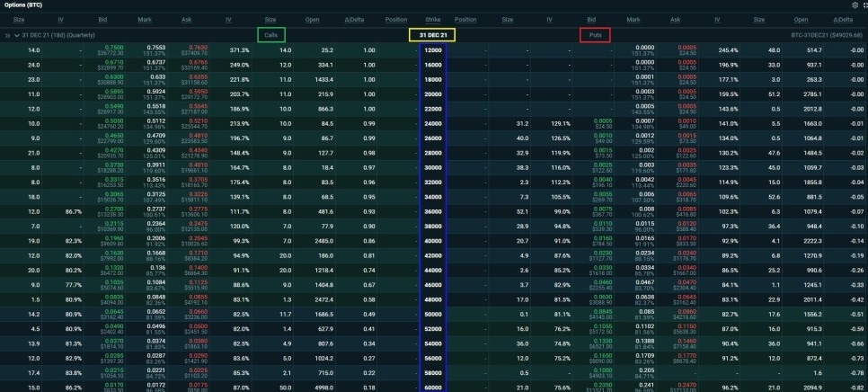Click the calls-side Open column header
Screen dimensions: 868x392
pyautogui.click(x=312, y=20)
